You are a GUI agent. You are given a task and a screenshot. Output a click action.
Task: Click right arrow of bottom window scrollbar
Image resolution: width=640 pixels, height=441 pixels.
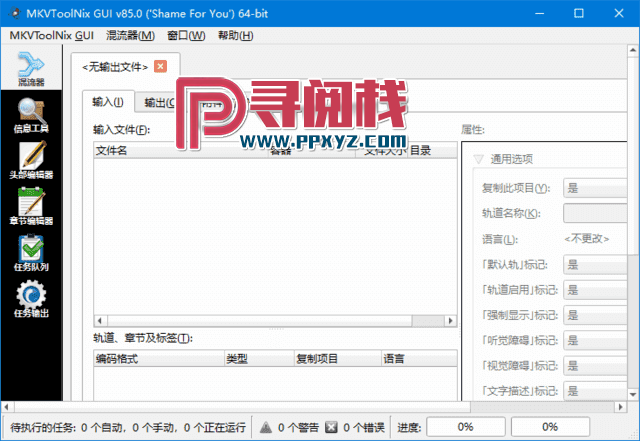621,407
